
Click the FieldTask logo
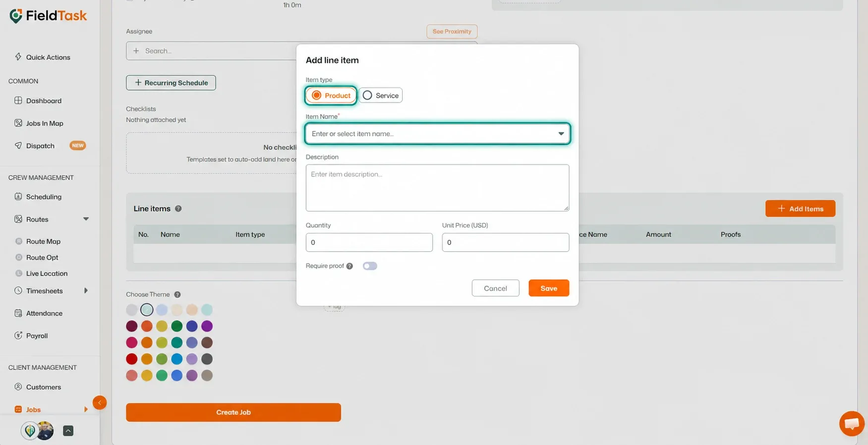48,16
